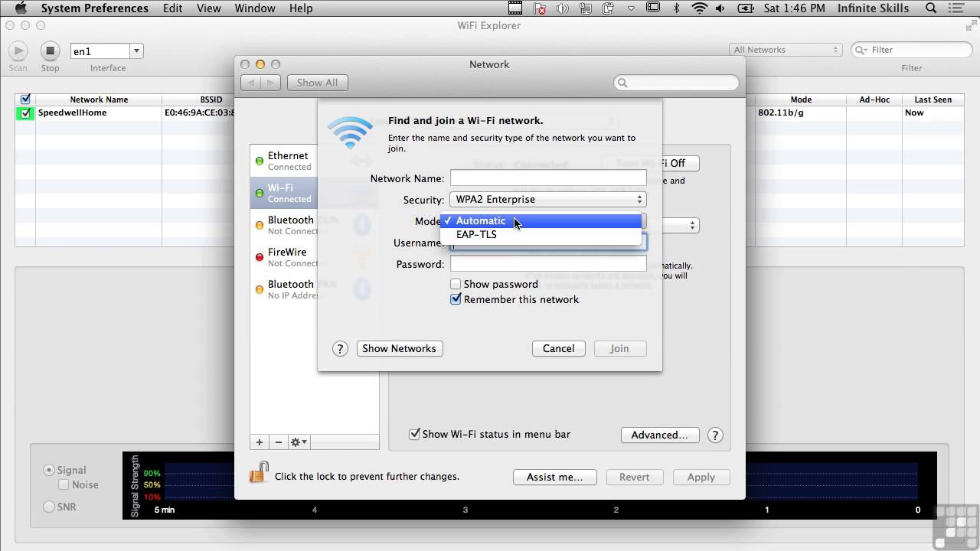Click inside the Network Name field
Image resolution: width=980 pixels, height=551 pixels.
coord(547,178)
